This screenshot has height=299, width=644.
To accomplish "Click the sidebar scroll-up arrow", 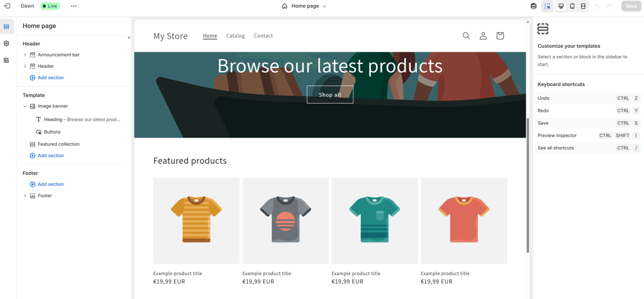I will click(x=129, y=37).
